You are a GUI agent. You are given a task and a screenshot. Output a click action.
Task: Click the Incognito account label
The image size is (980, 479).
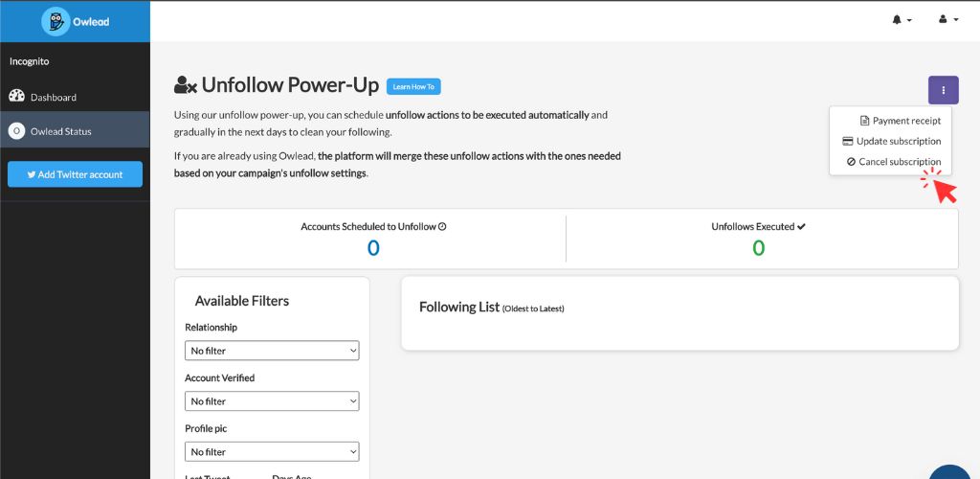coord(29,61)
